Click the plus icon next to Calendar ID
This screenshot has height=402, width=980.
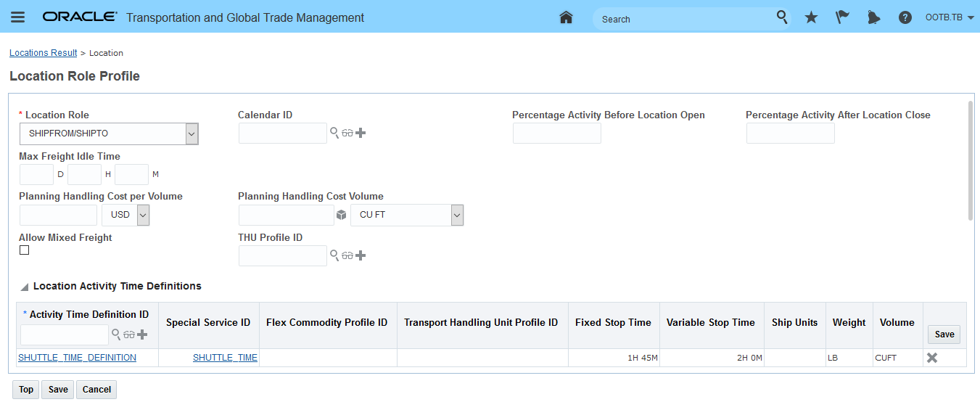361,133
